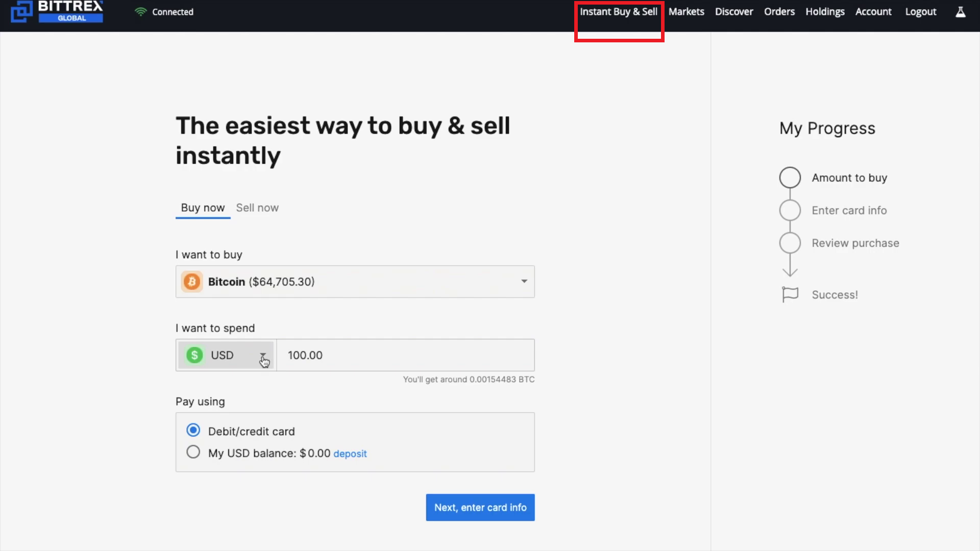Click the Review purchase progress icon

(790, 242)
